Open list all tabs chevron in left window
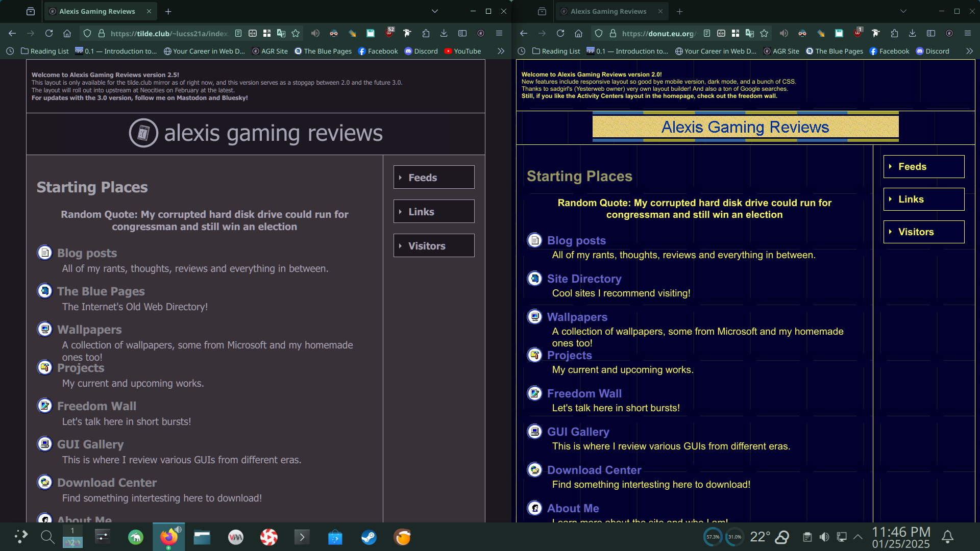Viewport: 980px width, 551px height. [x=435, y=11]
